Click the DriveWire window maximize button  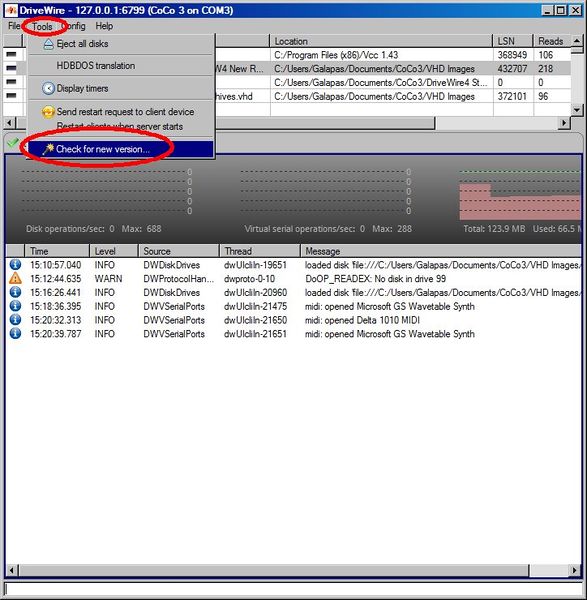(561, 10)
